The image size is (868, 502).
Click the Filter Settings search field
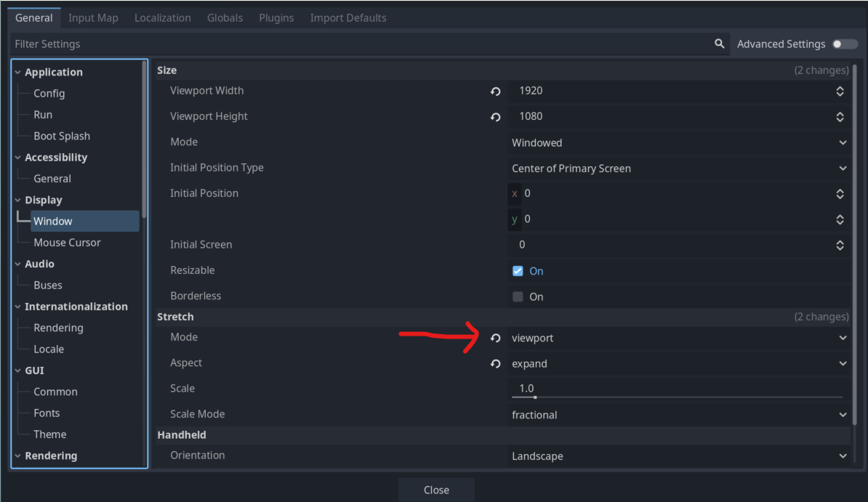tap(356, 44)
